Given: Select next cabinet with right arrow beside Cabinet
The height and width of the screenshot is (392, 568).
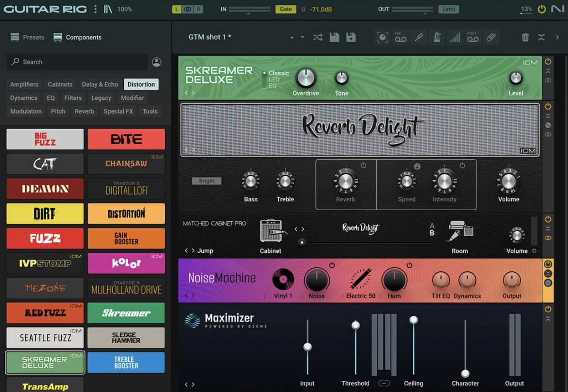Looking at the screenshot, I should click(303, 229).
